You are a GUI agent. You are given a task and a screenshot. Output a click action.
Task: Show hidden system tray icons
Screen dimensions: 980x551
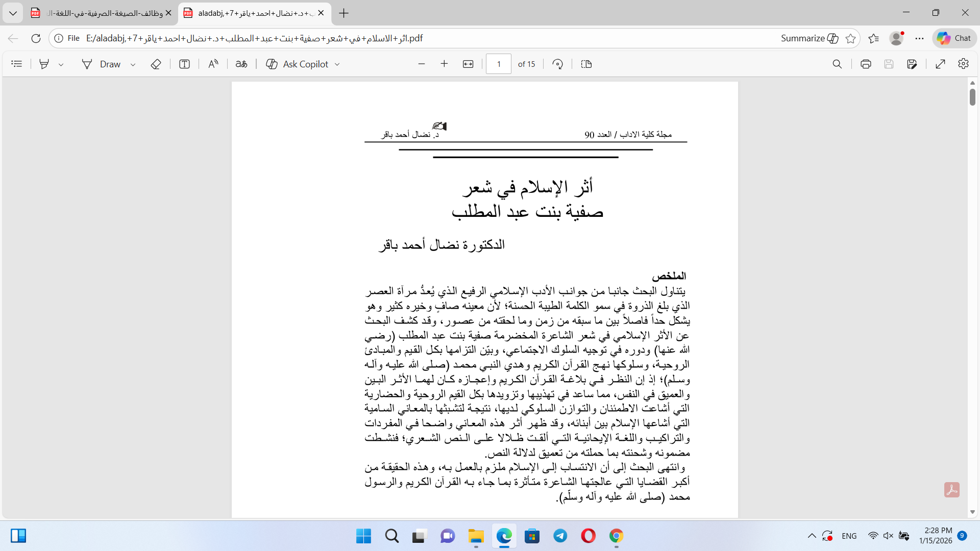[812, 536]
